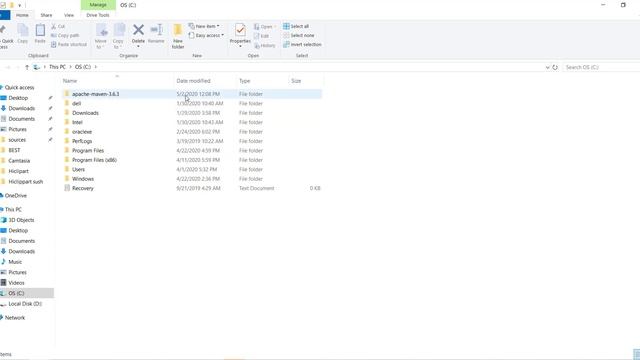Sort by the Size column header

tap(296, 81)
